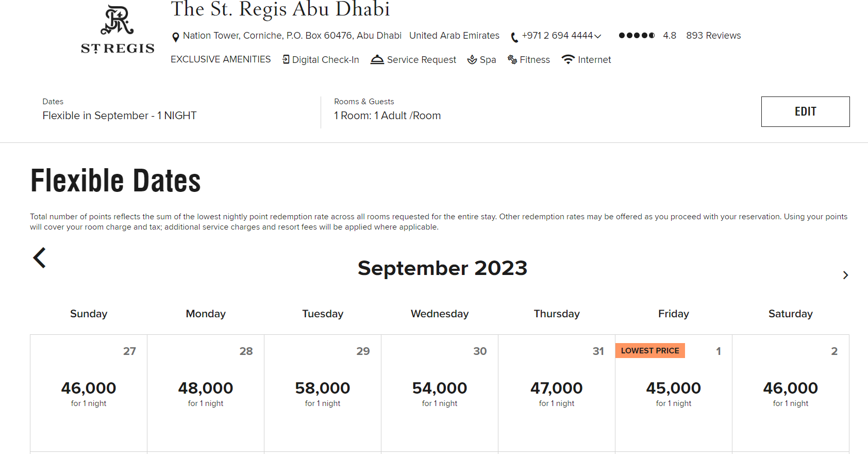This screenshot has width=868, height=454.
Task: Click the phone handset icon
Action: point(514,37)
